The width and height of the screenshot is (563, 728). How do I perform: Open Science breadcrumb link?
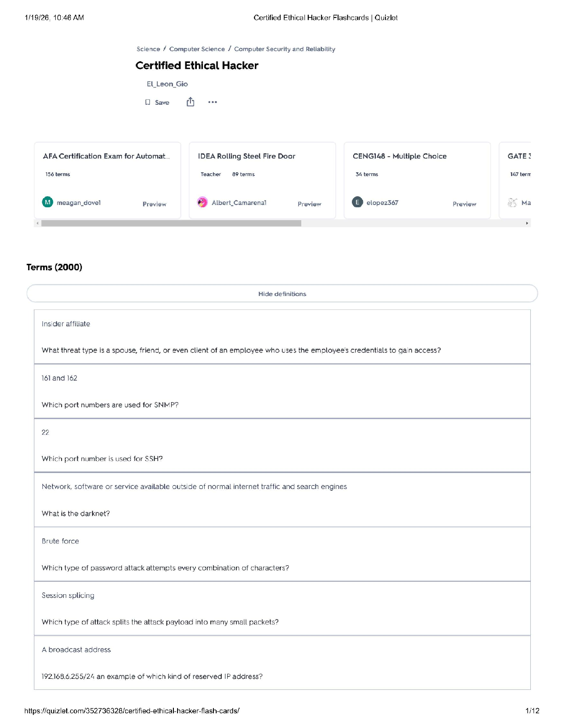click(x=148, y=49)
